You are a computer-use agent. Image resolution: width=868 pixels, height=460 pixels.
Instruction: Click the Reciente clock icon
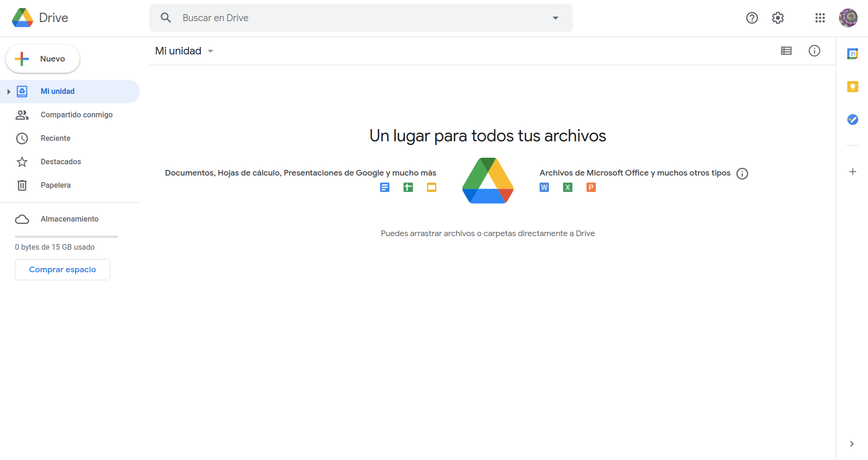(22, 138)
